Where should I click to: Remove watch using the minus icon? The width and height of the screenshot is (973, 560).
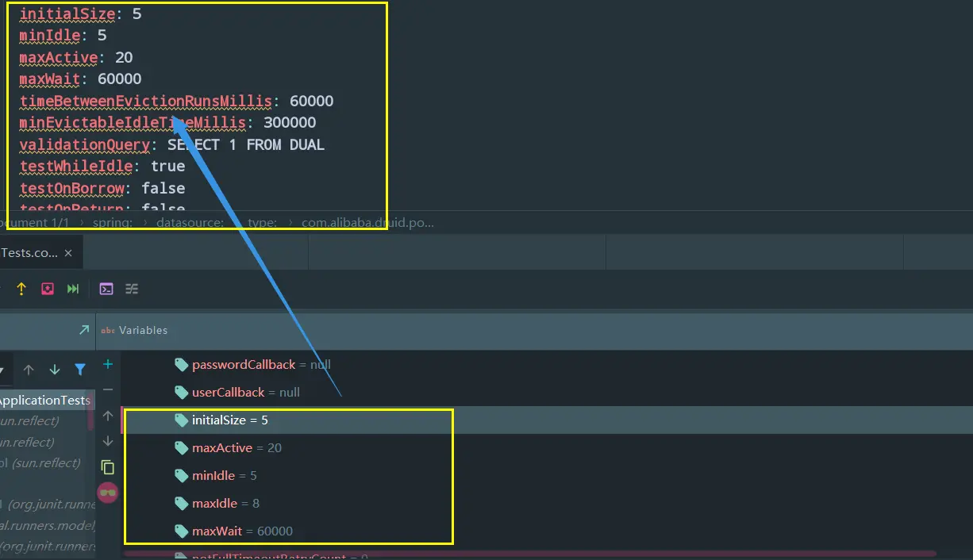(108, 389)
